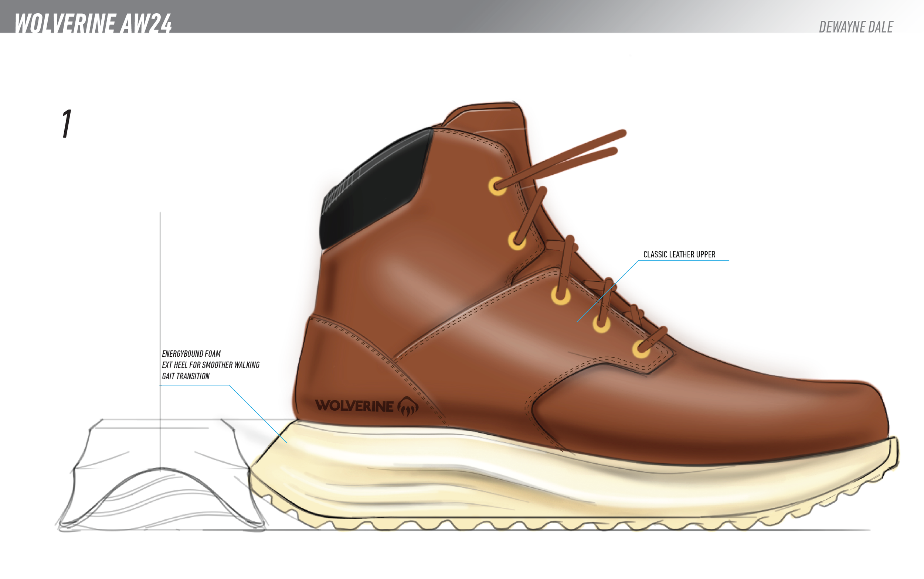Click the fourth yellow eyelet from the top

[601, 324]
